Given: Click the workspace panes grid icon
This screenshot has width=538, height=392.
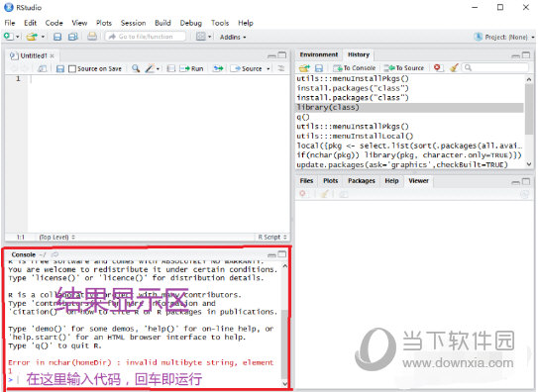Looking at the screenshot, I should coord(201,37).
